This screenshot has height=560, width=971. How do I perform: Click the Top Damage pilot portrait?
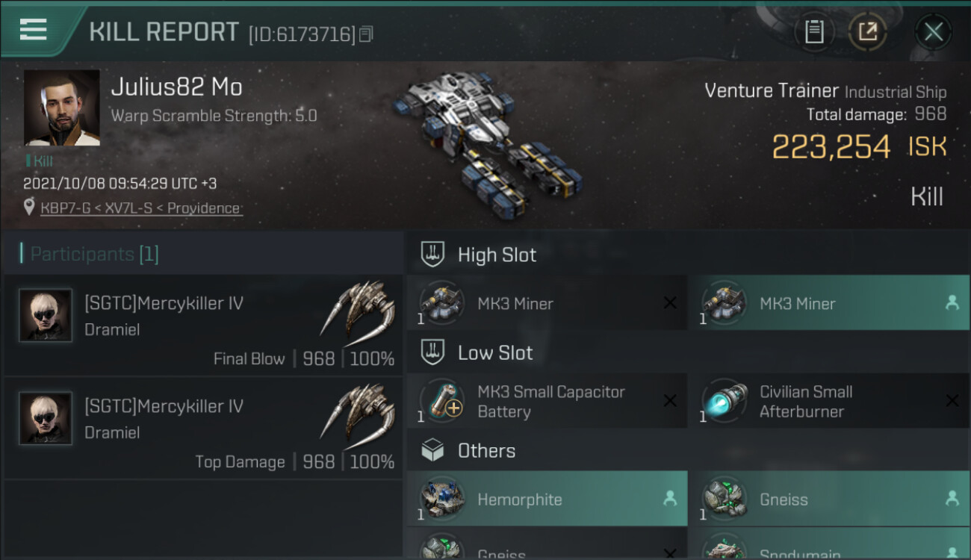click(46, 419)
